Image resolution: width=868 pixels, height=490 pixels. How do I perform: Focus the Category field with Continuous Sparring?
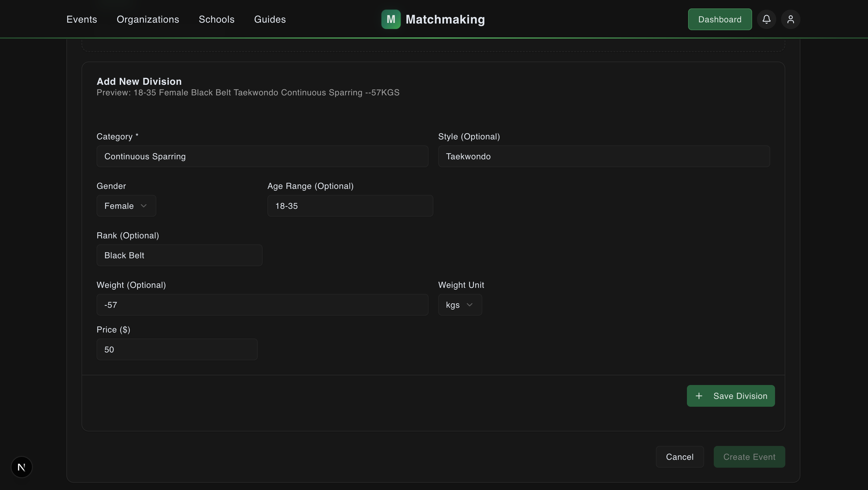[x=262, y=156]
